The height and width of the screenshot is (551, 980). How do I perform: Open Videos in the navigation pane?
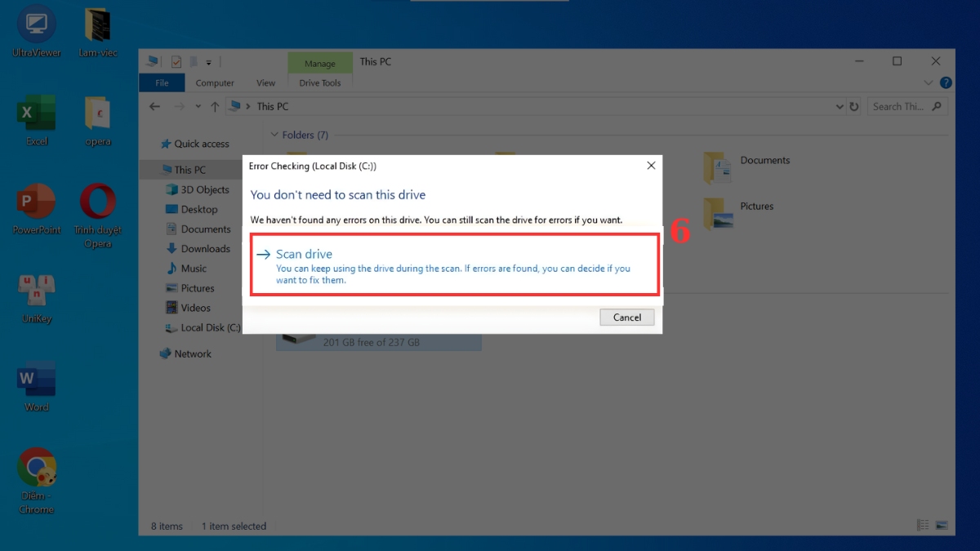189,308
